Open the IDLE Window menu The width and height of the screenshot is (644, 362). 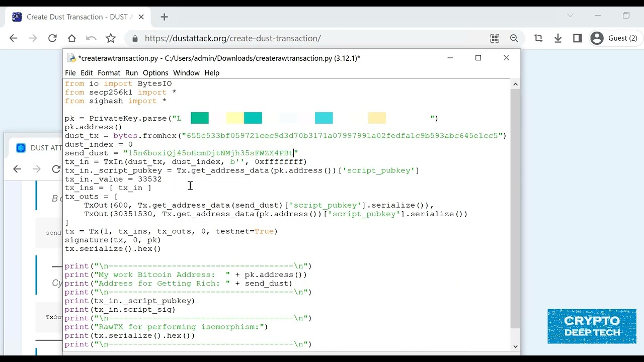[x=186, y=73]
